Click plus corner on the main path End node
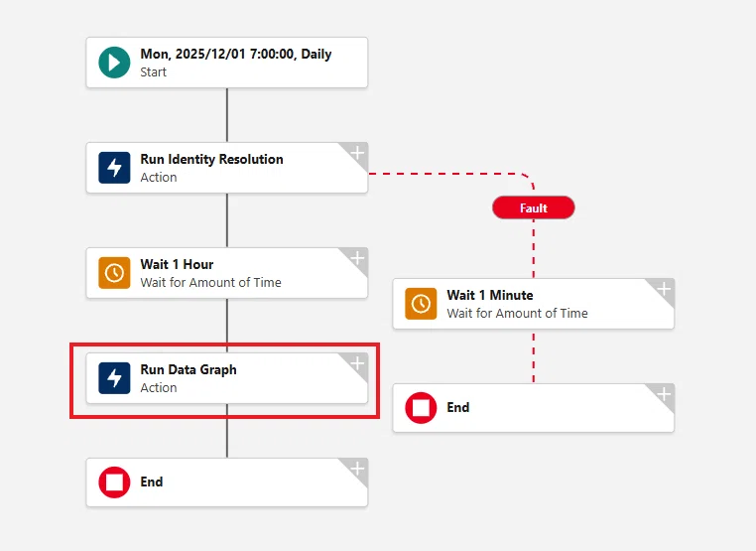The width and height of the screenshot is (756, 551). [x=357, y=469]
